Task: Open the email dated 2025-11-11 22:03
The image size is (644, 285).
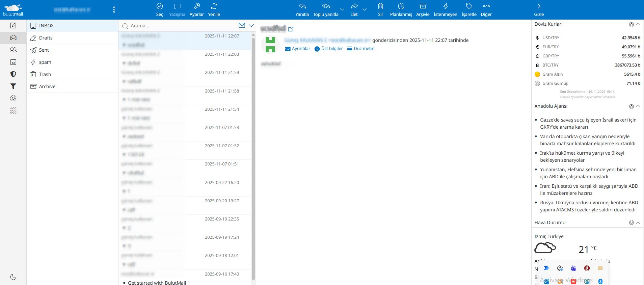Action: pyautogui.click(x=185, y=59)
